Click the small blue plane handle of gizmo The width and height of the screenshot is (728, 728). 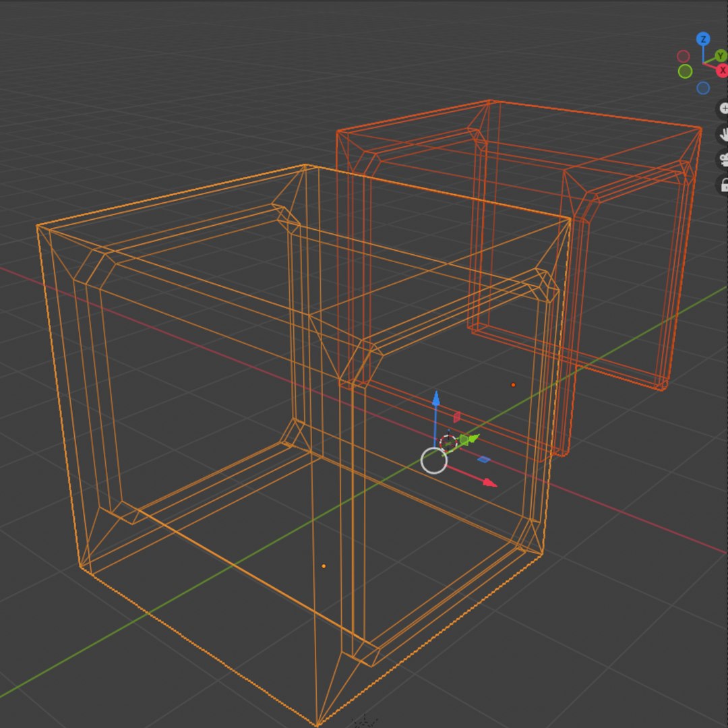(484, 459)
